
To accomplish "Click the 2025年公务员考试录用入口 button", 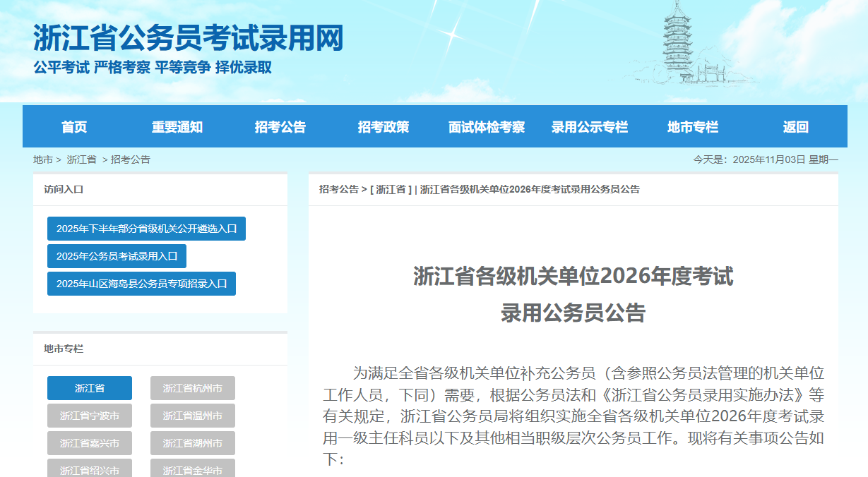I will [117, 256].
